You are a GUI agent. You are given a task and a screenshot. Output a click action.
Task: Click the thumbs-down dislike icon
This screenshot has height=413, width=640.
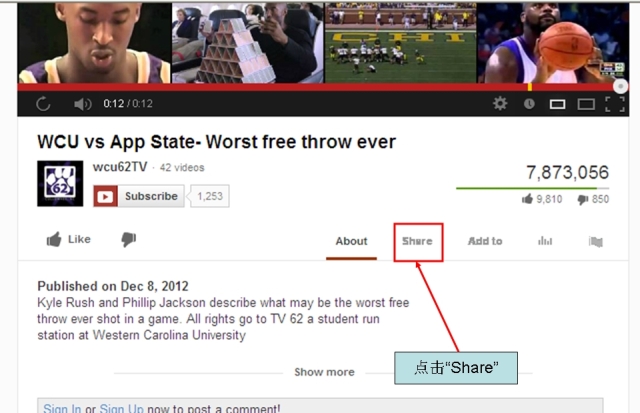129,240
